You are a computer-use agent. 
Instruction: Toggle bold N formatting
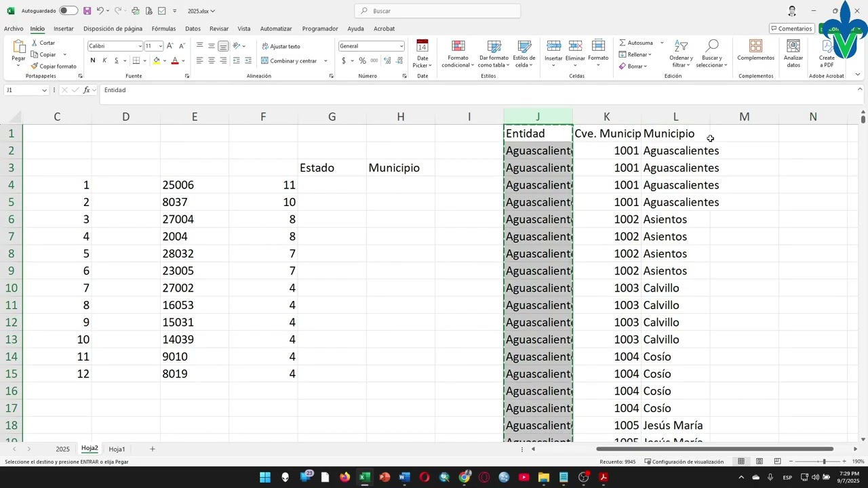pos(93,60)
